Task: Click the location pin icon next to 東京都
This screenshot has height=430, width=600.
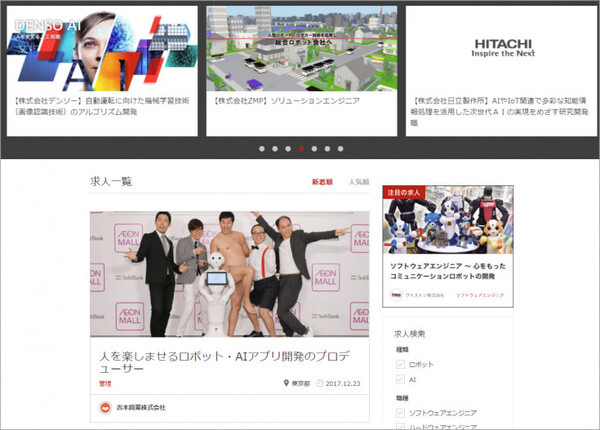Action: click(286, 383)
